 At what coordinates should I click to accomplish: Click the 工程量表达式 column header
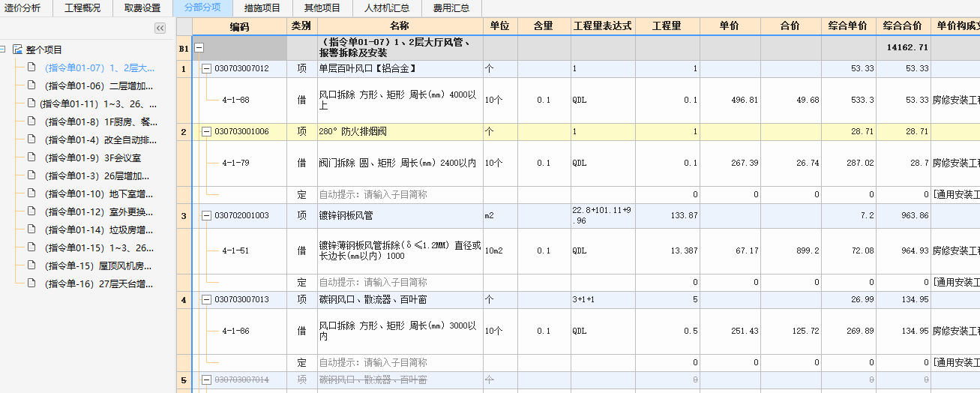602,25
